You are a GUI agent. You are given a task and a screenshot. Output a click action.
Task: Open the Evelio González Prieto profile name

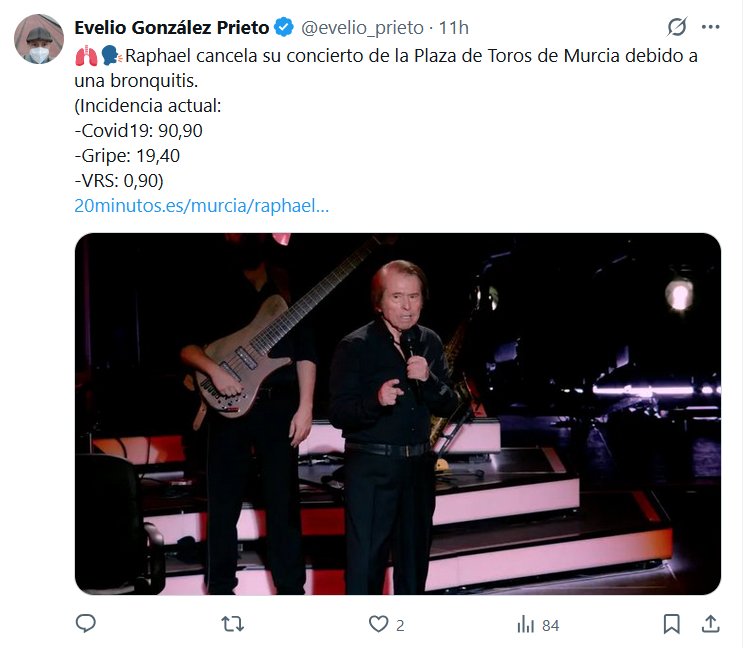coord(172,27)
